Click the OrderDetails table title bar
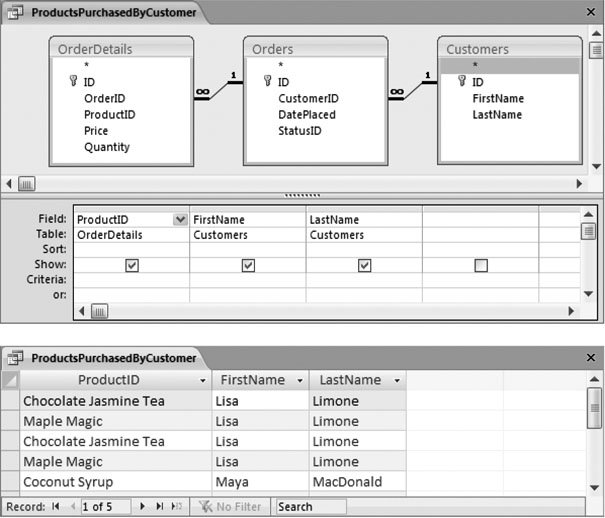 [x=121, y=49]
